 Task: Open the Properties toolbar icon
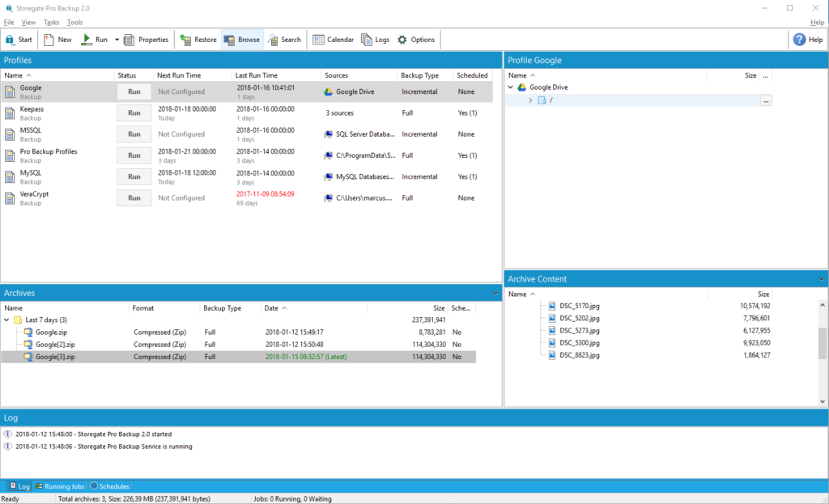(x=146, y=40)
